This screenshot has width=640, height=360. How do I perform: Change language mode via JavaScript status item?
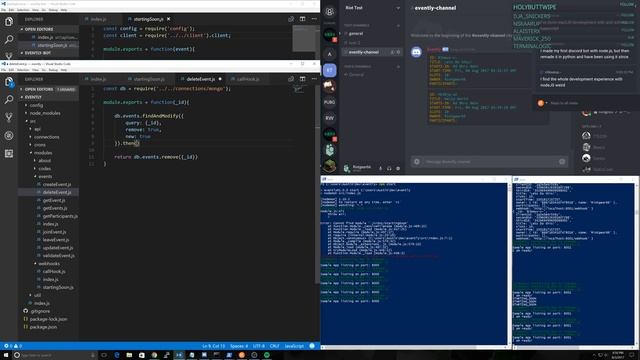click(294, 346)
